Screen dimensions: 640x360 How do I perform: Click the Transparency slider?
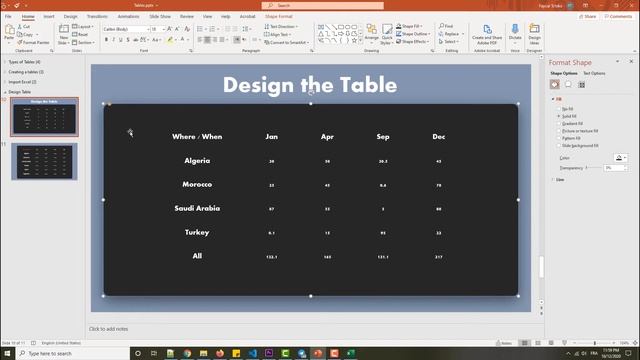594,168
